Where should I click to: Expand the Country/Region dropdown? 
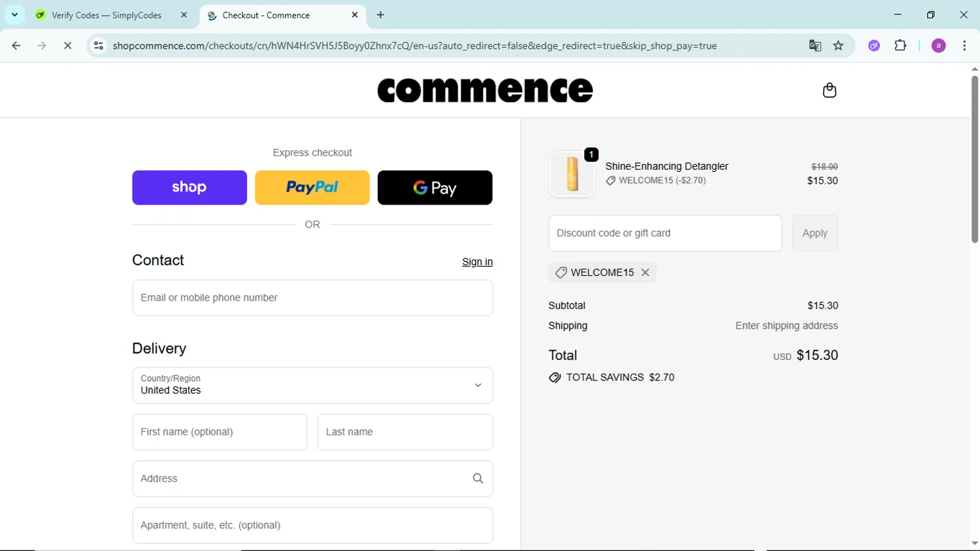pos(312,386)
